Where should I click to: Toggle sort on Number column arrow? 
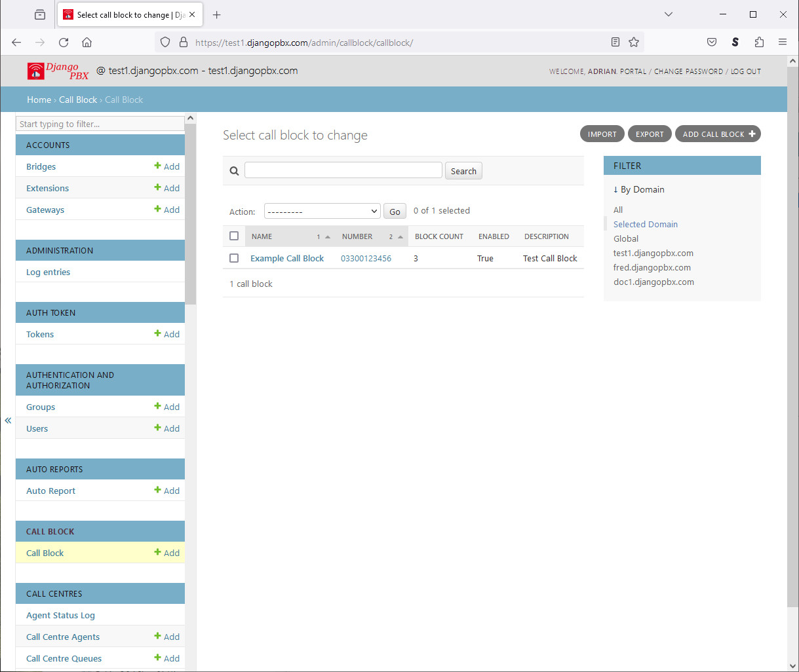400,237
